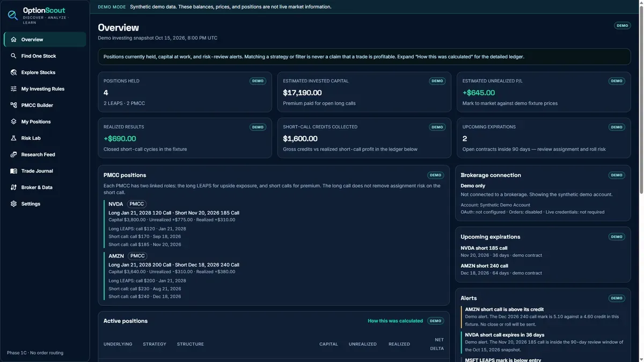Click DEMO badge on Realized Results card

pos(258,127)
